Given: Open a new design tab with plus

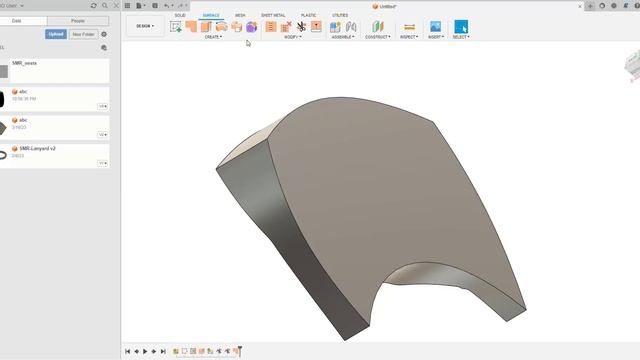Looking at the screenshot, I should [x=590, y=6].
